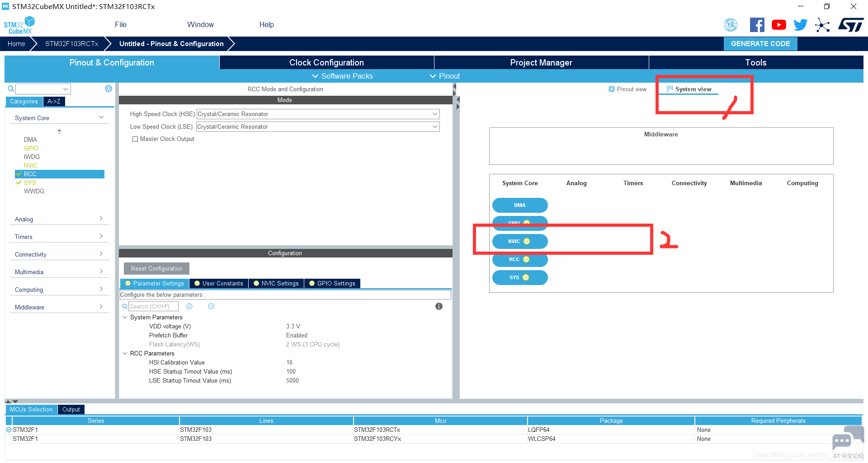
Task: Switch to Clock Configuration tab
Action: click(326, 62)
